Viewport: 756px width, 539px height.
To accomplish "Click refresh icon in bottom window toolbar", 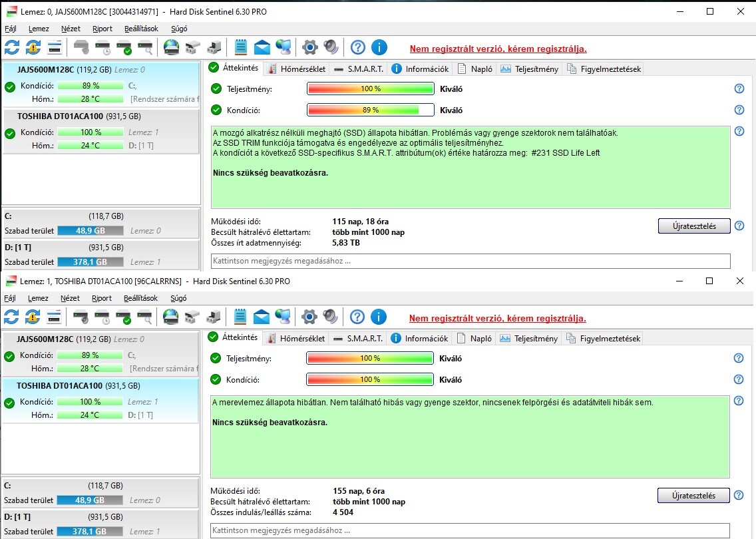I will tap(11, 317).
